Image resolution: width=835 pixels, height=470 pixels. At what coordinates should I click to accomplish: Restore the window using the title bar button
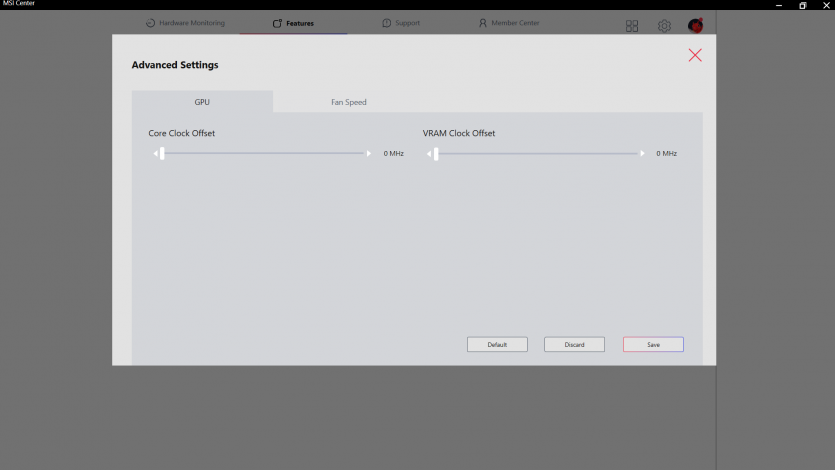802,5
